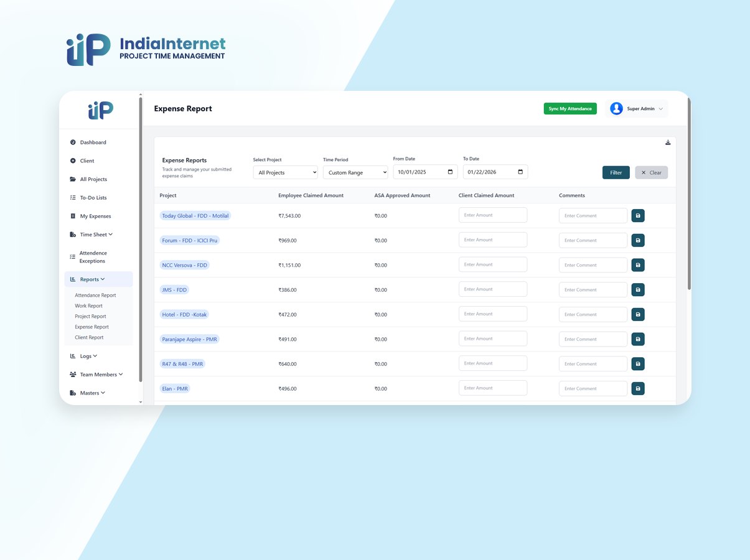
Task: Open calendar picker in To Date field
Action: 520,172
